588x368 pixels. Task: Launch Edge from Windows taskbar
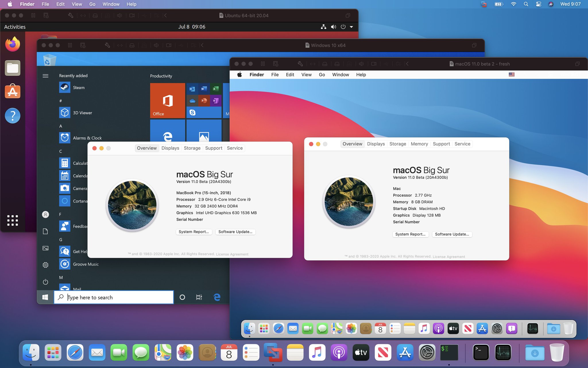point(217,297)
